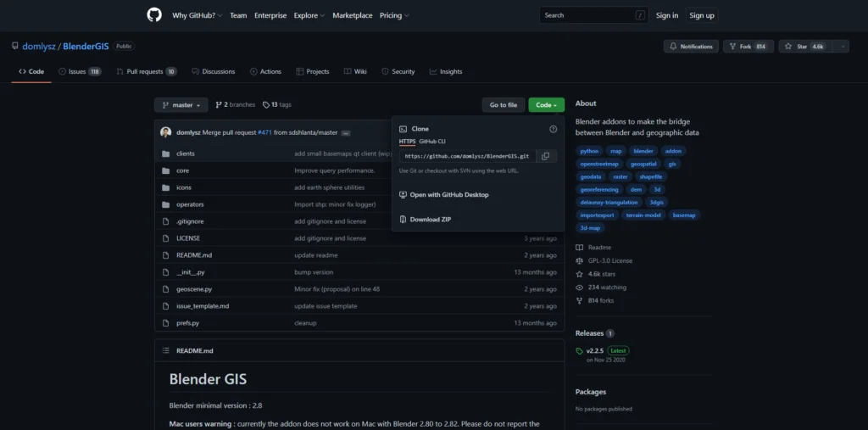868x430 pixels.
Task: Select the clone URL text field
Action: tap(468, 156)
